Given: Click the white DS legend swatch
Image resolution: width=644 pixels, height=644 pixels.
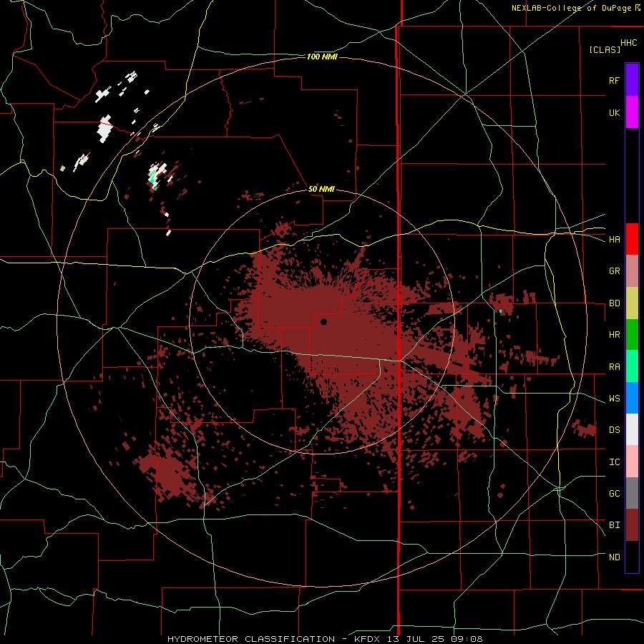Looking at the screenshot, I should tap(632, 429).
